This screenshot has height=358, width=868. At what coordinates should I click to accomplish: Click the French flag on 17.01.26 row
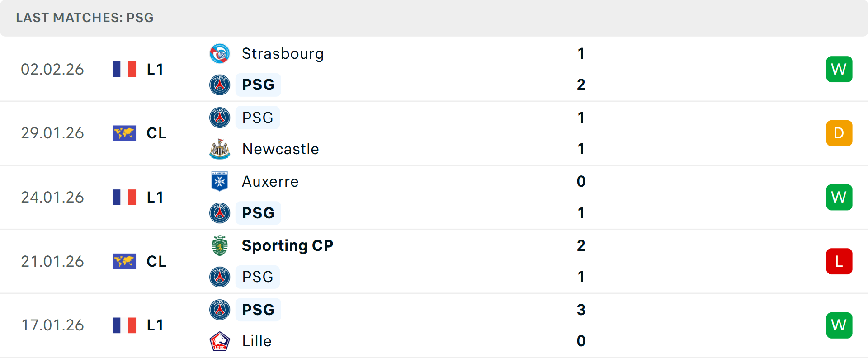coord(124,325)
